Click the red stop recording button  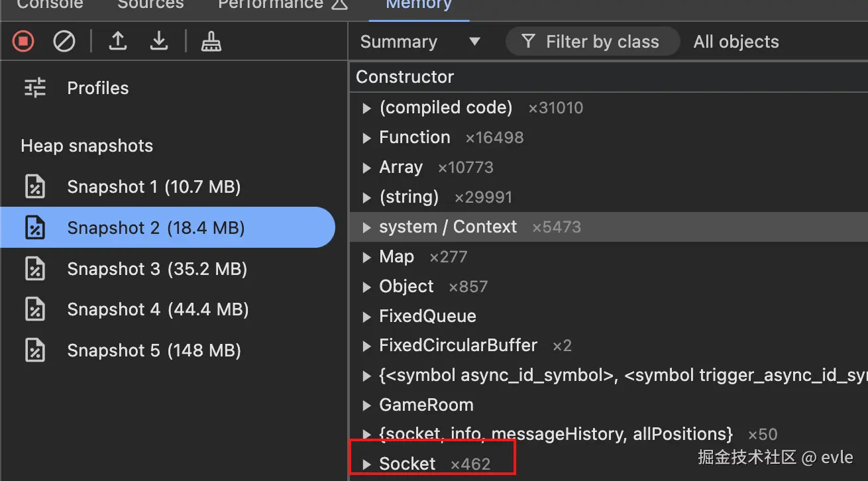pyautogui.click(x=23, y=42)
